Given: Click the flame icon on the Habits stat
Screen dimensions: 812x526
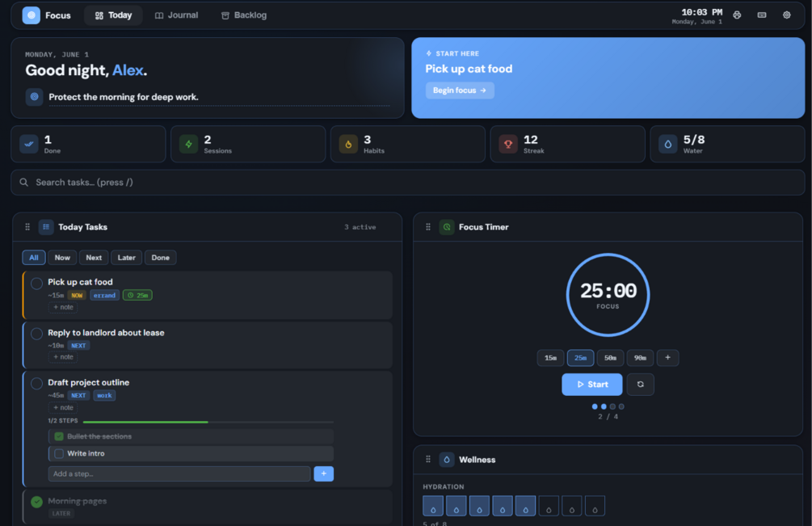Looking at the screenshot, I should click(x=348, y=144).
